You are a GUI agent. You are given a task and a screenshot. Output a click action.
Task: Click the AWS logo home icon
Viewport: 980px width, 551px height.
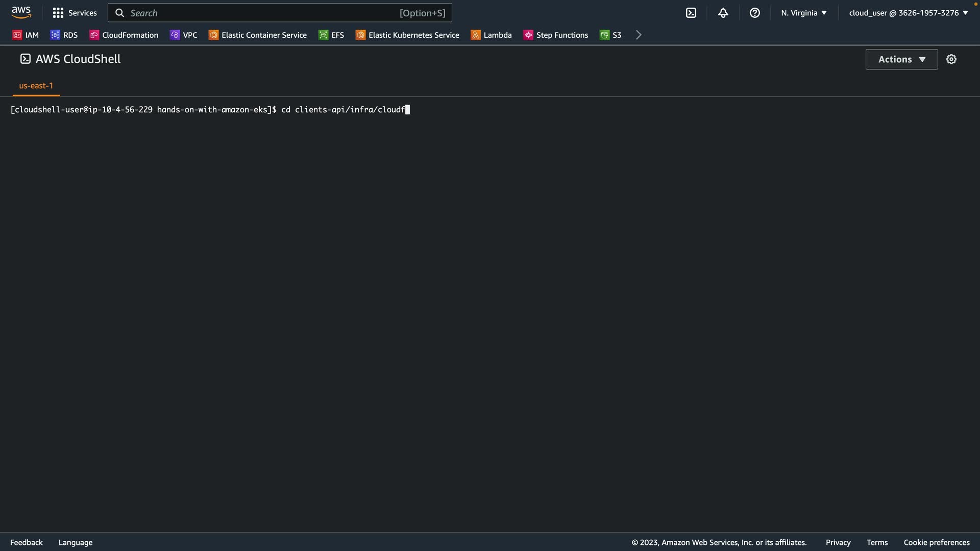(x=21, y=12)
